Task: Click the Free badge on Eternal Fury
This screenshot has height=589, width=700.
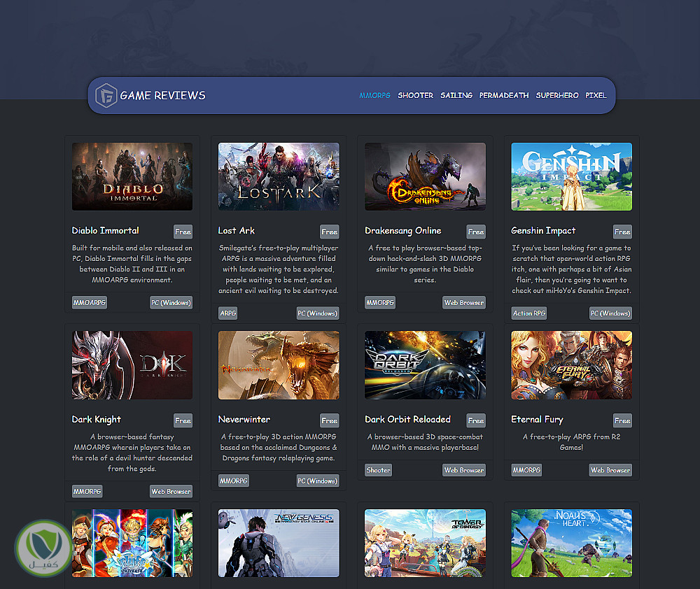Action: (x=622, y=421)
